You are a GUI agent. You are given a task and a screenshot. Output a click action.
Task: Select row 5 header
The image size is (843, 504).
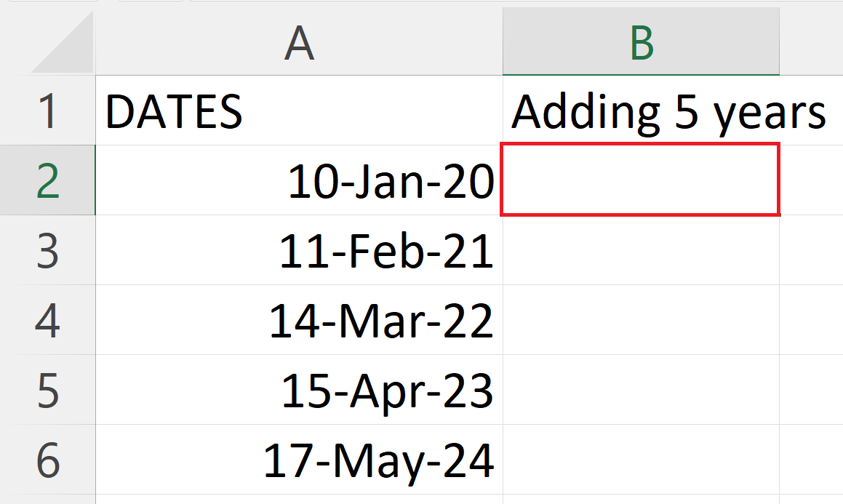tap(47, 391)
